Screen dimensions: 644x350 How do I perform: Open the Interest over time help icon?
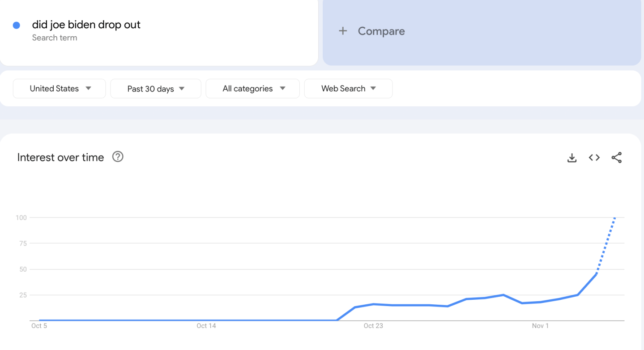coord(118,157)
